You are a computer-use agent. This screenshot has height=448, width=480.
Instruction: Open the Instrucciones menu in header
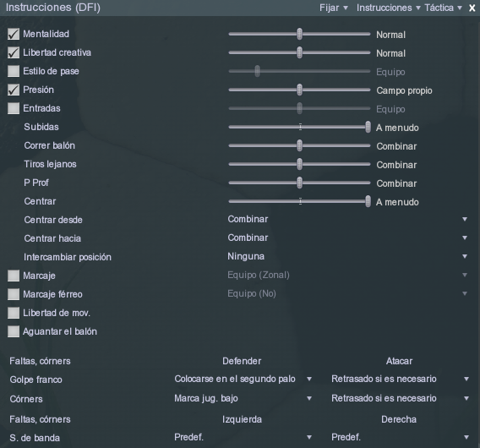[388, 8]
